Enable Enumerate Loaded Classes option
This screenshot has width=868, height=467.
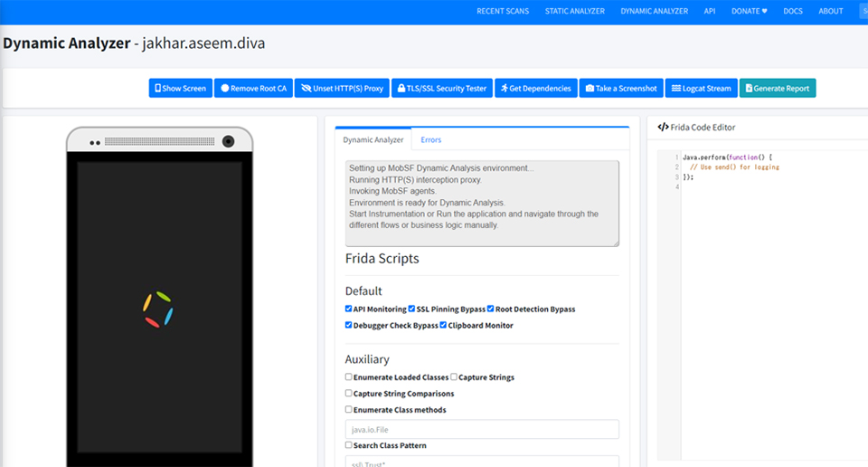(x=349, y=377)
